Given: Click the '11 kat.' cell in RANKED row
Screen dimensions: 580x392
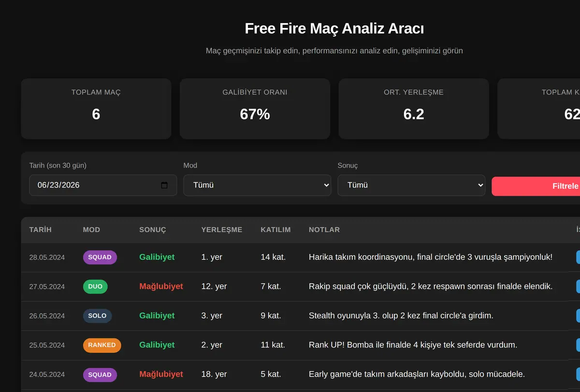Looking at the screenshot, I should tap(273, 345).
